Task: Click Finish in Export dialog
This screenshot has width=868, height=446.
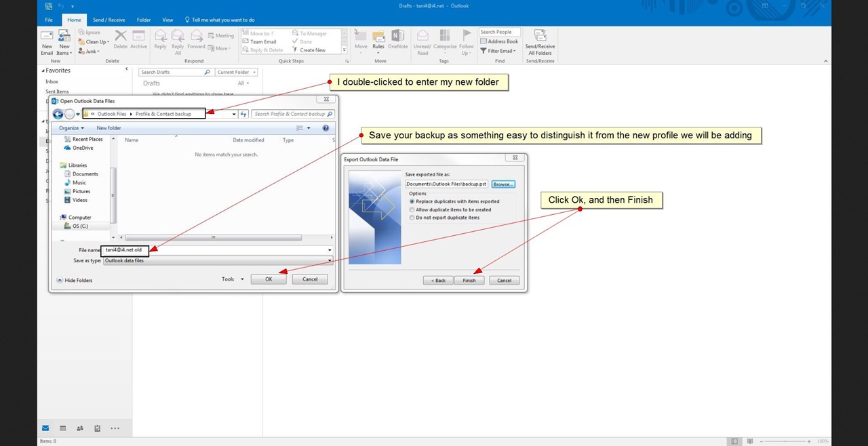Action: pos(469,281)
